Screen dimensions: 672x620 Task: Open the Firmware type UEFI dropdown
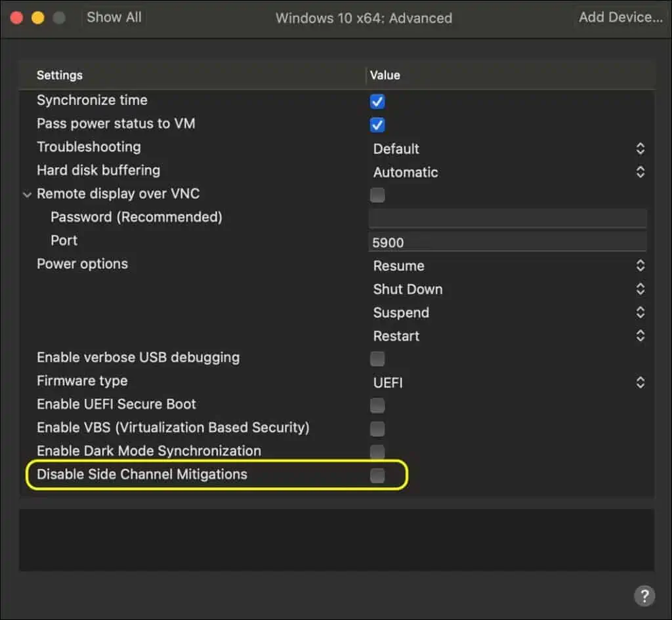(x=509, y=382)
